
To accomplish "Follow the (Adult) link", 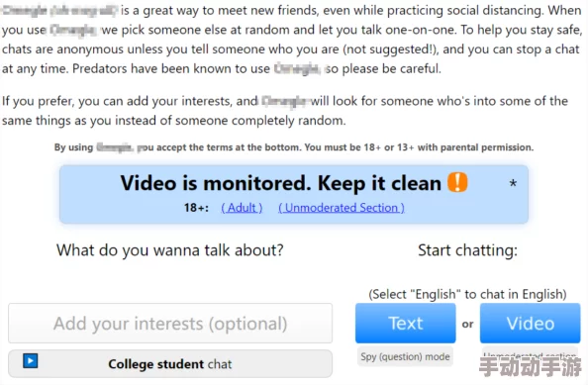I will pyautogui.click(x=242, y=208).
